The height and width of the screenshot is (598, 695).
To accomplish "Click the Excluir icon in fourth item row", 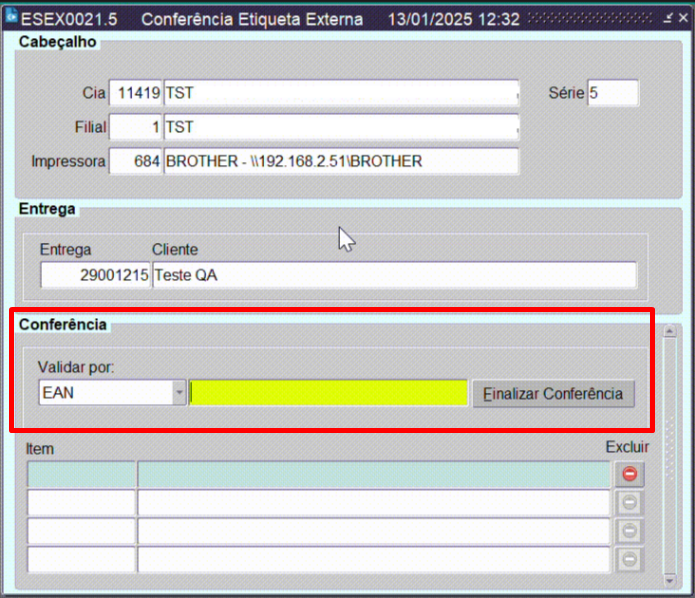I will tap(629, 559).
